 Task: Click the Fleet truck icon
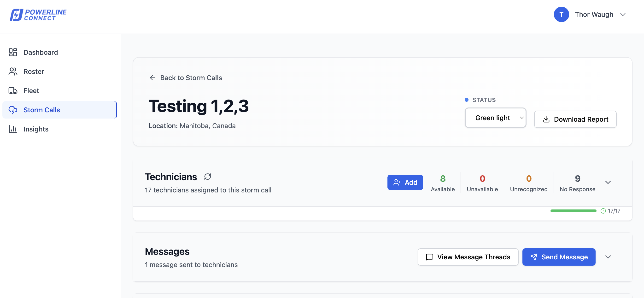point(13,91)
